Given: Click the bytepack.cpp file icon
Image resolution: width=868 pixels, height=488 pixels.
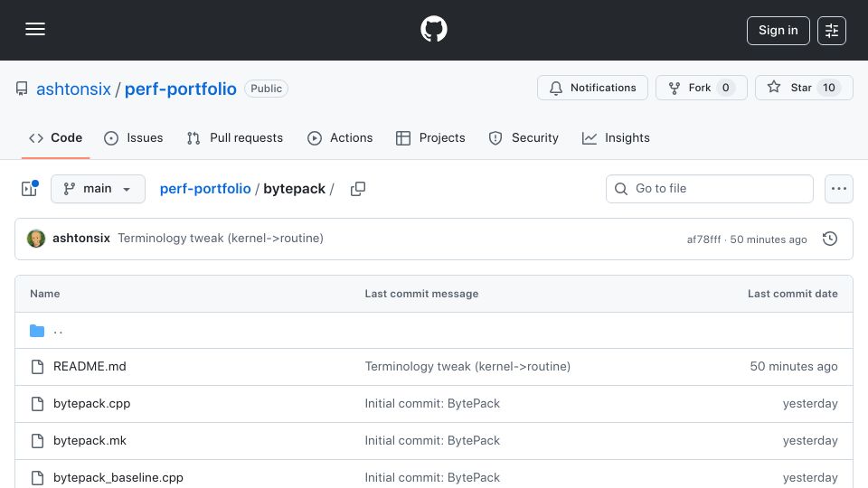Looking at the screenshot, I should (38, 404).
